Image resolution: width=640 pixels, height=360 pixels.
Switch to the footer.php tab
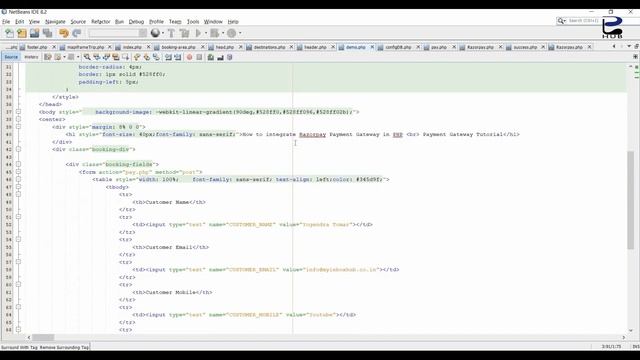tap(37, 47)
